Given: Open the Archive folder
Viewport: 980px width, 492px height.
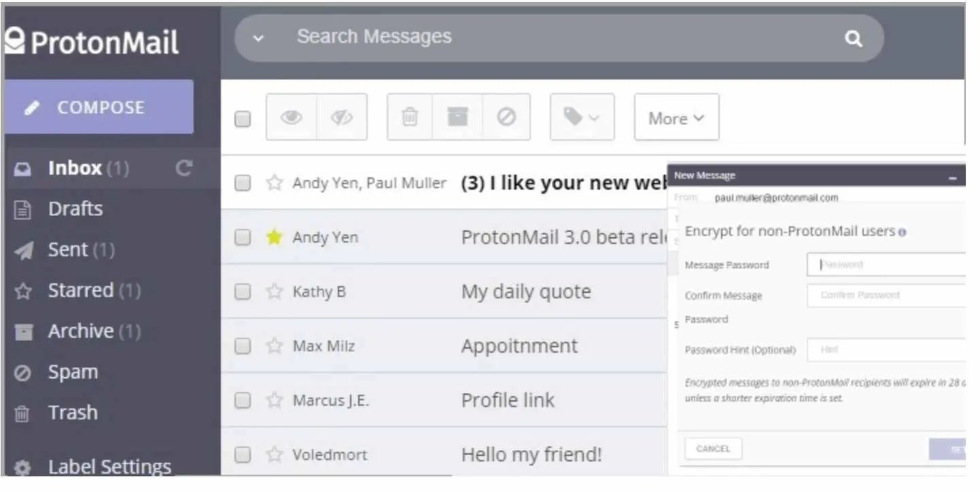Looking at the screenshot, I should point(80,331).
